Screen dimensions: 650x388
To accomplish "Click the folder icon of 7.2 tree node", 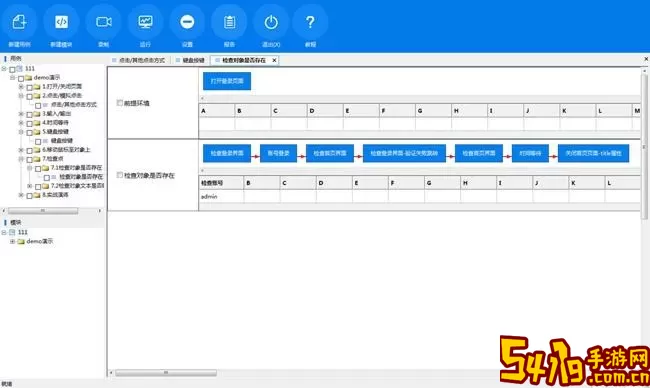I will (46, 186).
